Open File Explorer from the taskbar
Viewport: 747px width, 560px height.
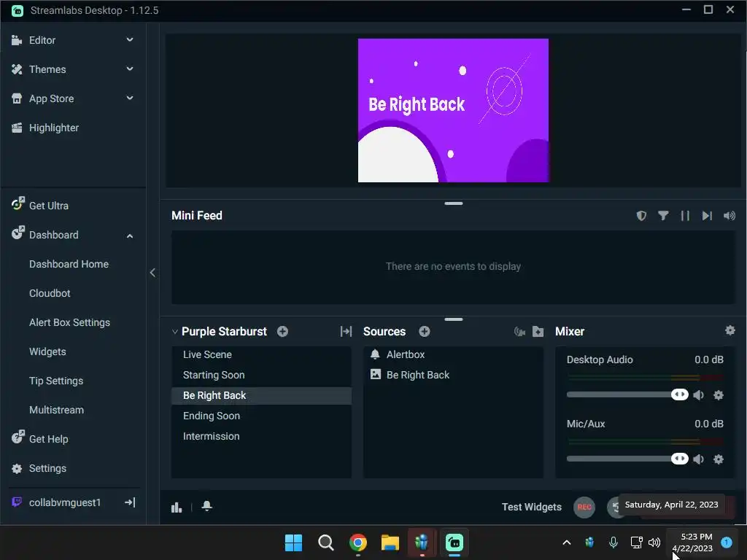[x=390, y=542]
